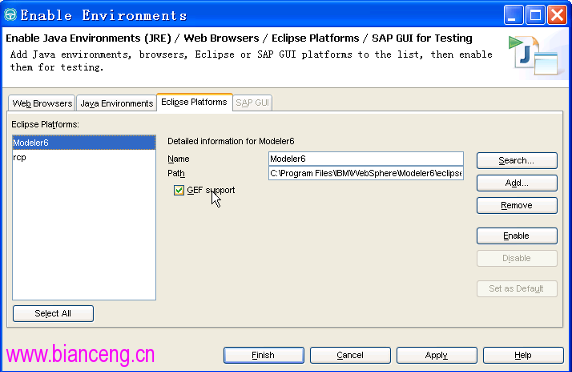Toggle the GEF support checkbox
Image resolution: width=572 pixels, height=372 pixels.
tap(179, 190)
